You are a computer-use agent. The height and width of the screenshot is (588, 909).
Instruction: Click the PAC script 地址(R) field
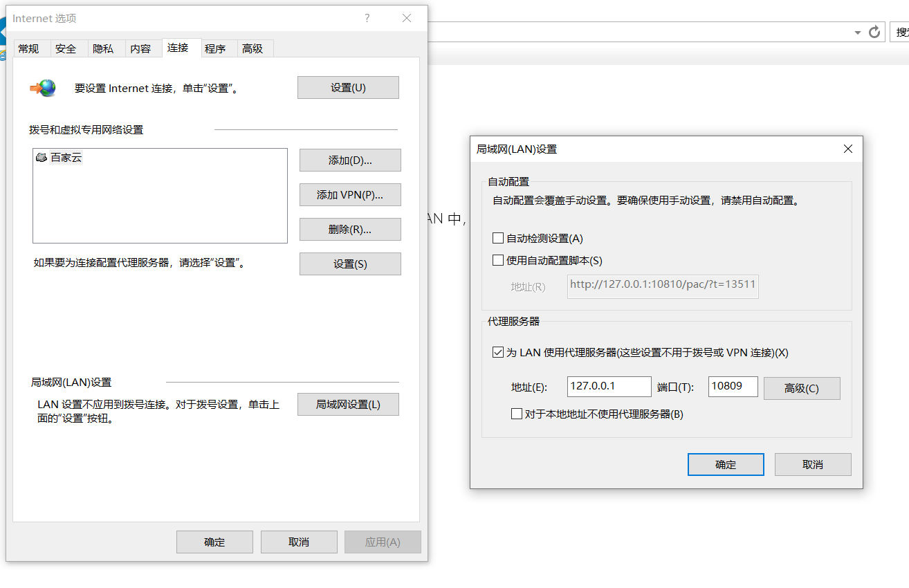click(x=663, y=287)
